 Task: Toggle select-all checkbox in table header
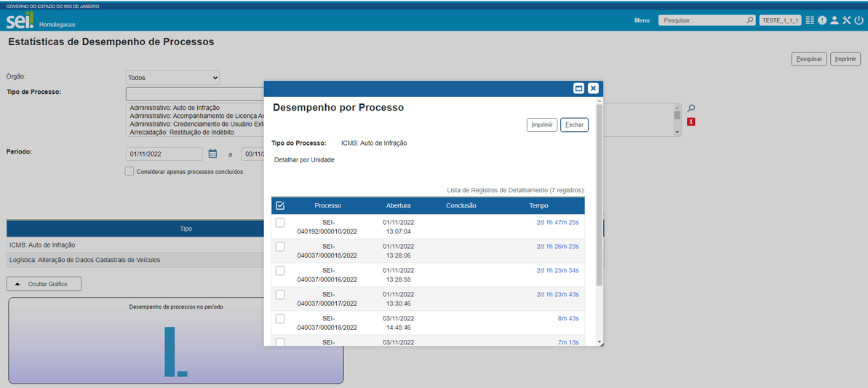[280, 205]
